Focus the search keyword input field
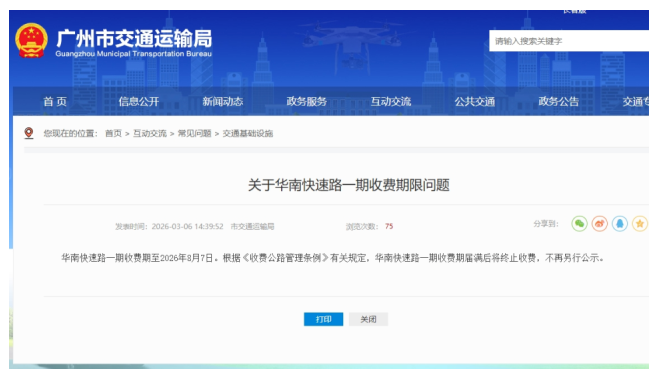This screenshot has height=372, width=663. coord(569,41)
